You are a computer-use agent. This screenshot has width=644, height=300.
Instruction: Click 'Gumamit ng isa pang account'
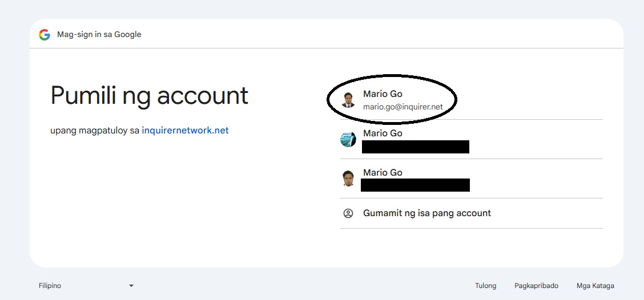click(x=426, y=213)
